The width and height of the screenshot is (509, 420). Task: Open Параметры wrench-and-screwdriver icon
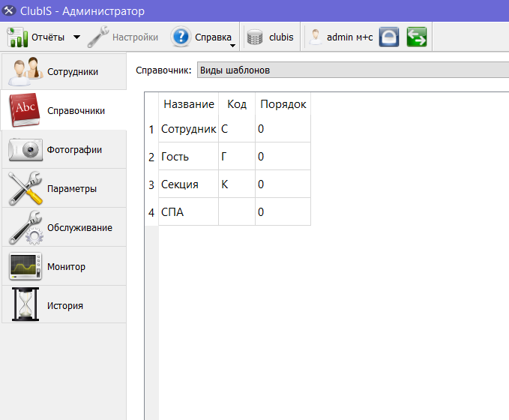[x=25, y=188]
